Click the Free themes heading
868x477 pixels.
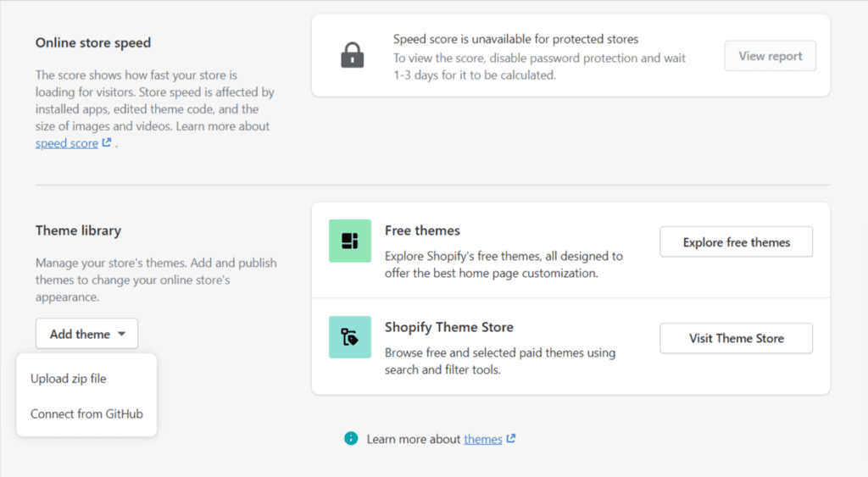click(x=422, y=230)
